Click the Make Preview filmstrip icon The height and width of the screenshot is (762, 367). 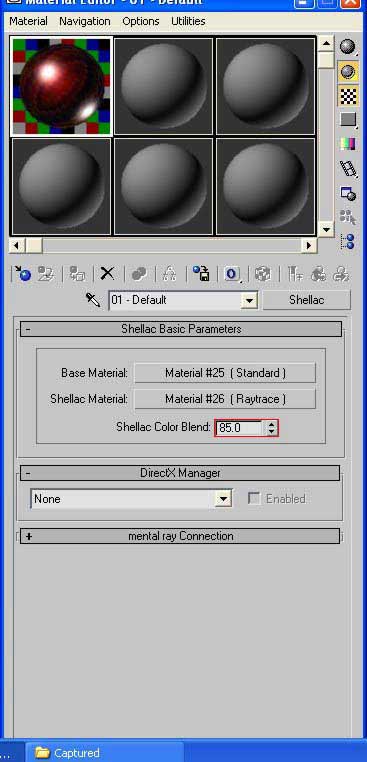tap(348, 169)
